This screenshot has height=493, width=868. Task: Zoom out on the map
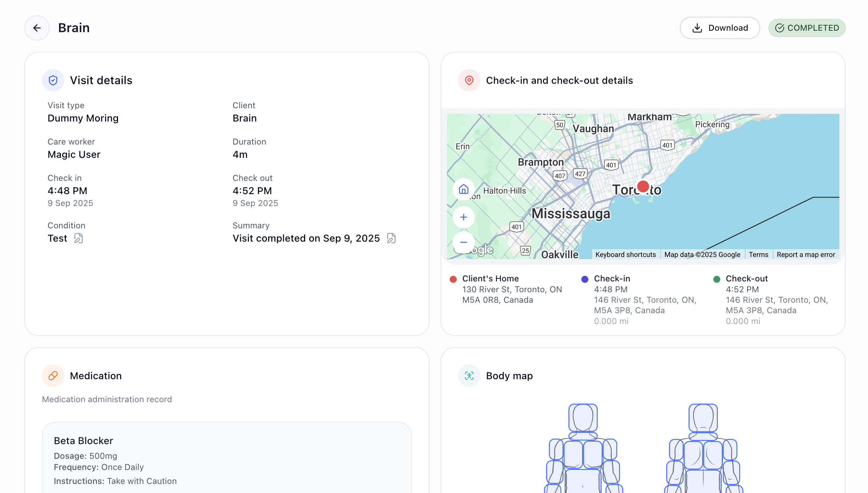pos(463,243)
